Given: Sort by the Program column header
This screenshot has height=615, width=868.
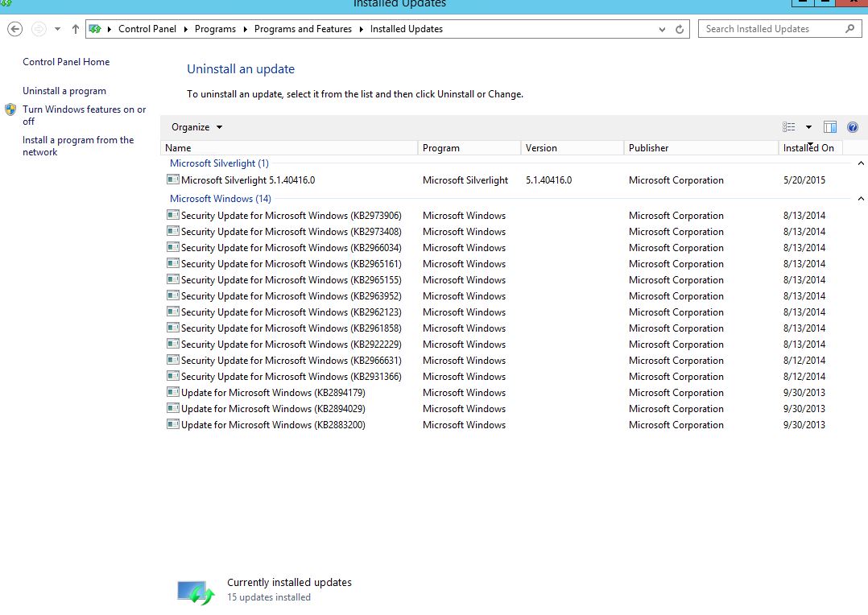Looking at the screenshot, I should [469, 148].
